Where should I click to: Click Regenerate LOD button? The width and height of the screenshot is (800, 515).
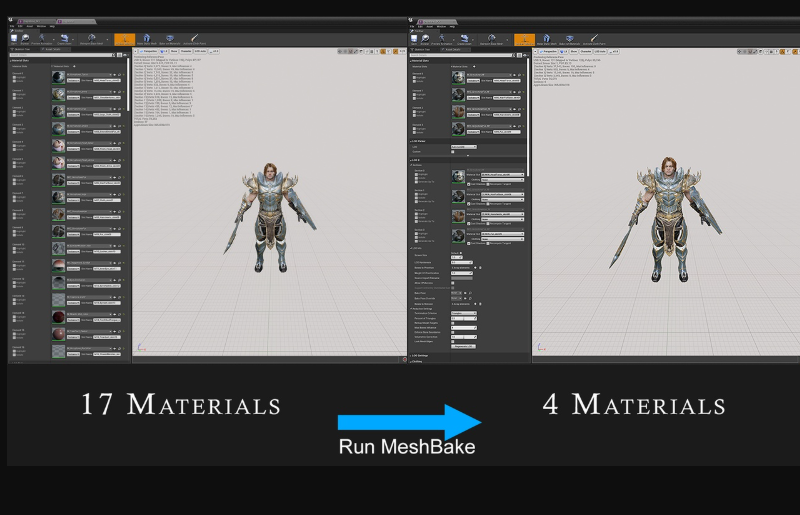point(463,346)
